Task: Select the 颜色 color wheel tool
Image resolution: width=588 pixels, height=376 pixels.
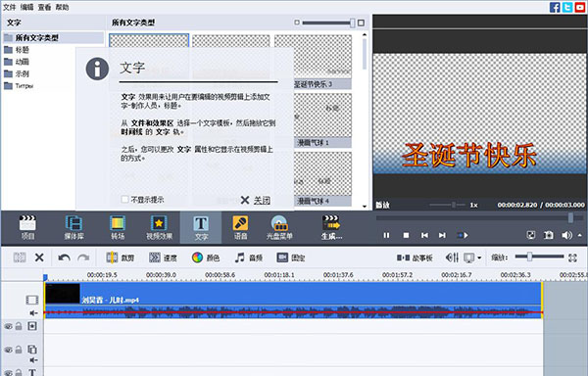Action: click(x=206, y=258)
